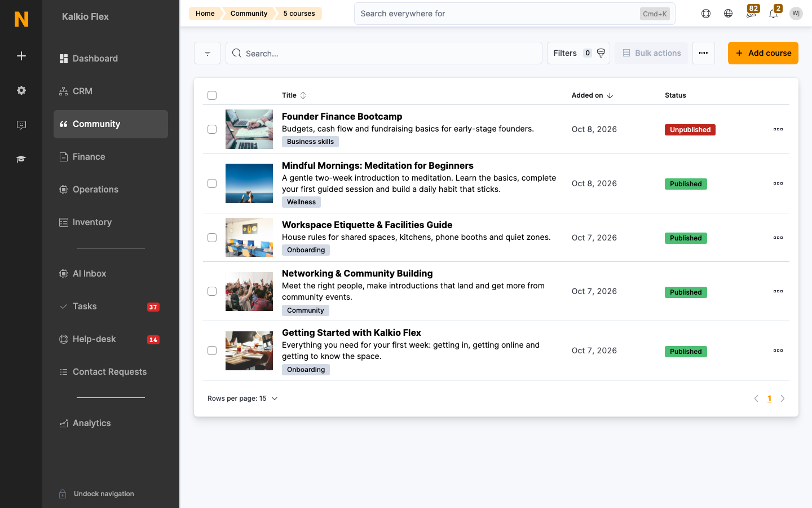Open Help-desk in sidebar

[x=111, y=339]
